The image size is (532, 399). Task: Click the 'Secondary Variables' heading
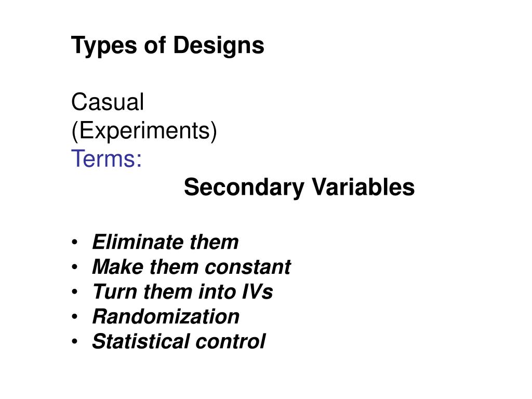coord(299,187)
